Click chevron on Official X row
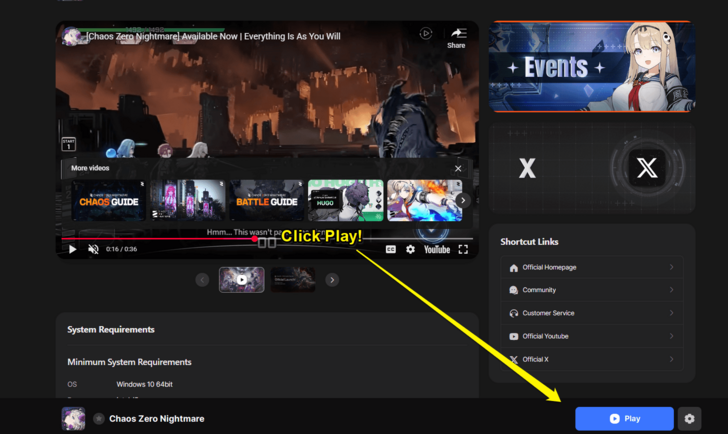This screenshot has height=434, width=728. 671,359
